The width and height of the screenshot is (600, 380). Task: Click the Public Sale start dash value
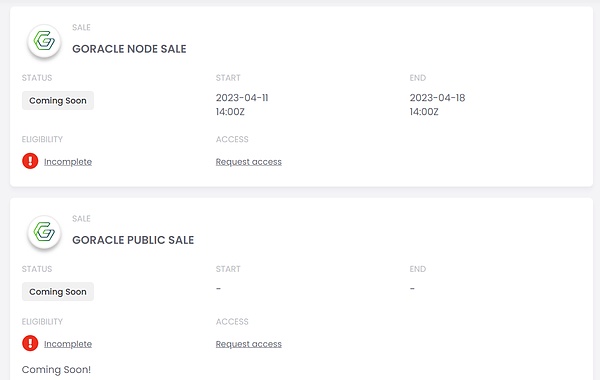(218, 288)
